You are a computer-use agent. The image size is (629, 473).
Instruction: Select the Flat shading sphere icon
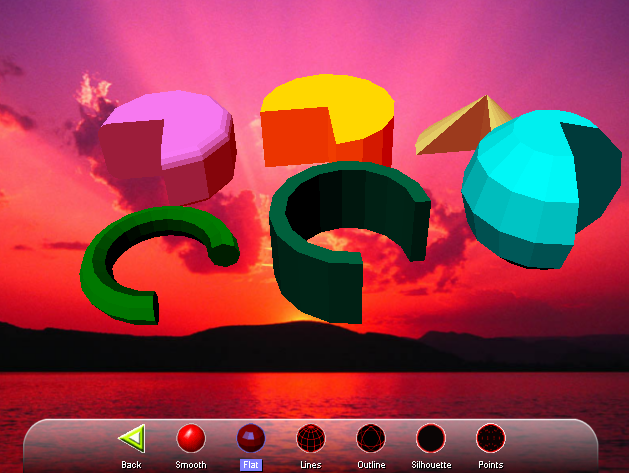251,438
